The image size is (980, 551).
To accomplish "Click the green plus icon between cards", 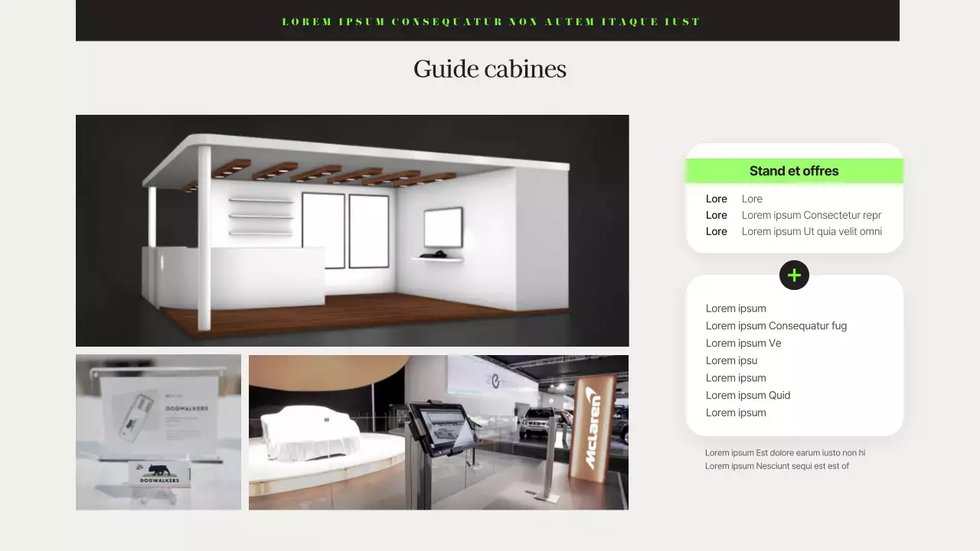I will [794, 275].
